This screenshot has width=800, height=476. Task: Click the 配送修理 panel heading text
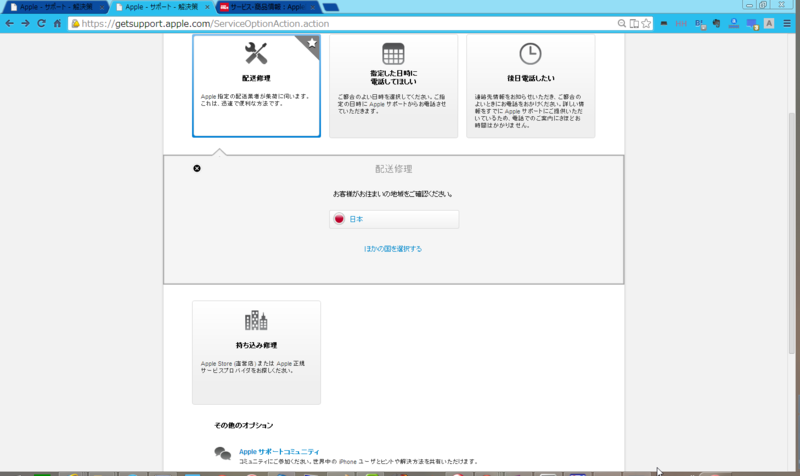tap(393, 169)
